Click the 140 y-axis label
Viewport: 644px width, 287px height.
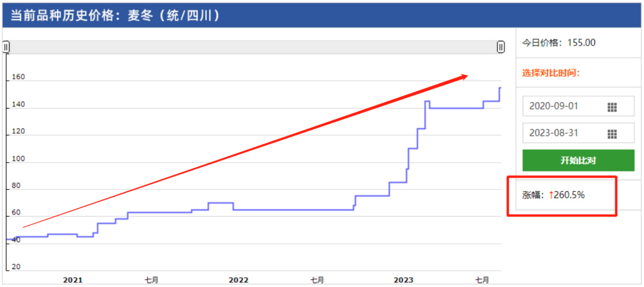(18, 104)
